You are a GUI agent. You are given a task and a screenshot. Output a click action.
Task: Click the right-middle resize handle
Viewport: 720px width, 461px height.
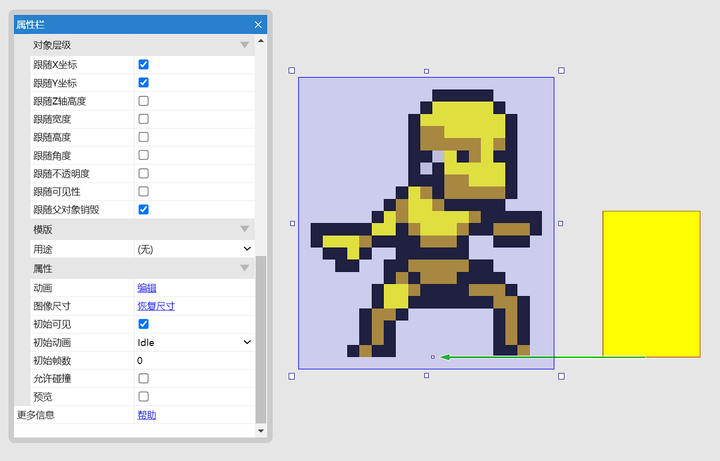click(561, 224)
